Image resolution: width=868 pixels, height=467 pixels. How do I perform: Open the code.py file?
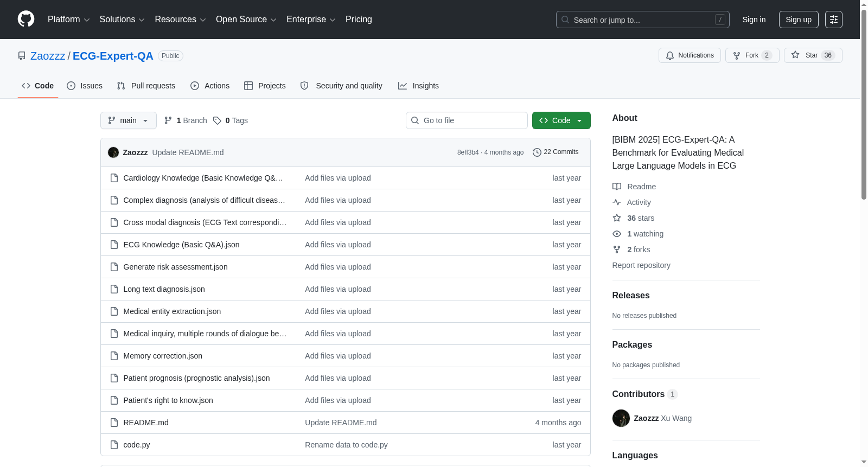[137, 445]
